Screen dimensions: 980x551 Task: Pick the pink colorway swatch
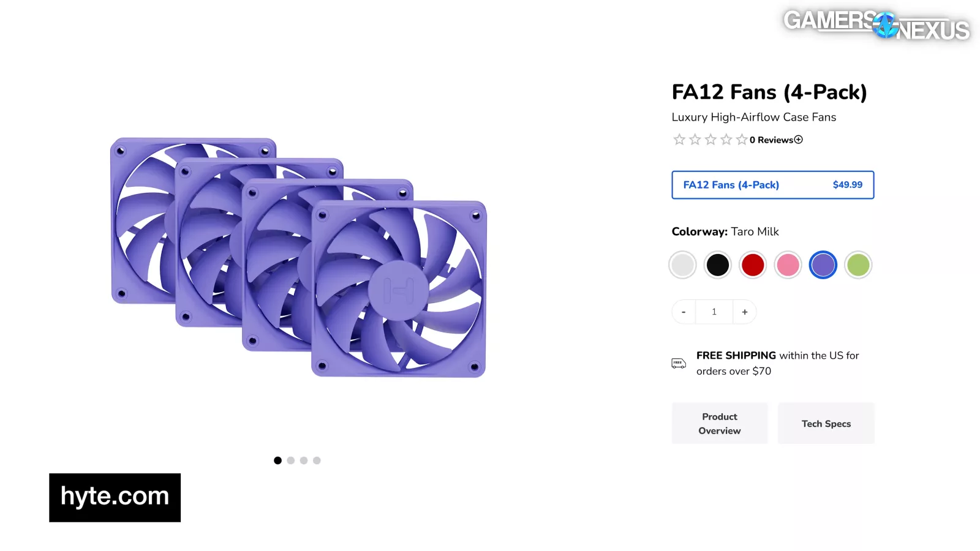pos(788,265)
